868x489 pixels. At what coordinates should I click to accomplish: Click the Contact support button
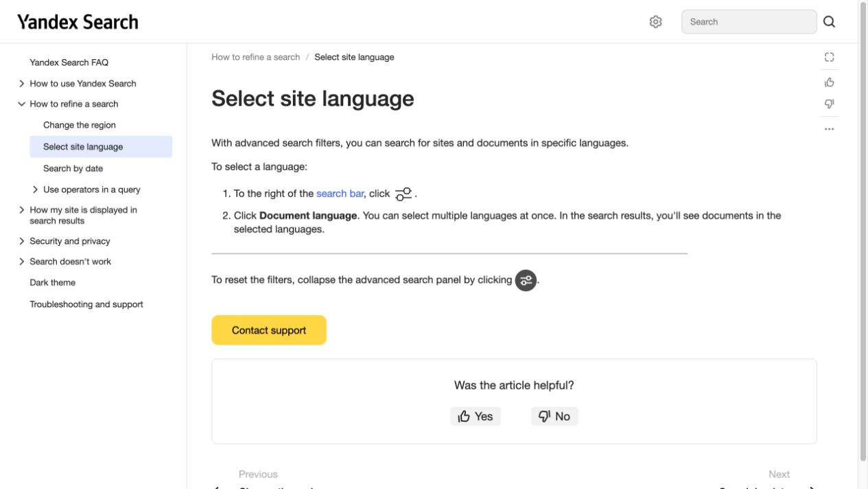(269, 330)
